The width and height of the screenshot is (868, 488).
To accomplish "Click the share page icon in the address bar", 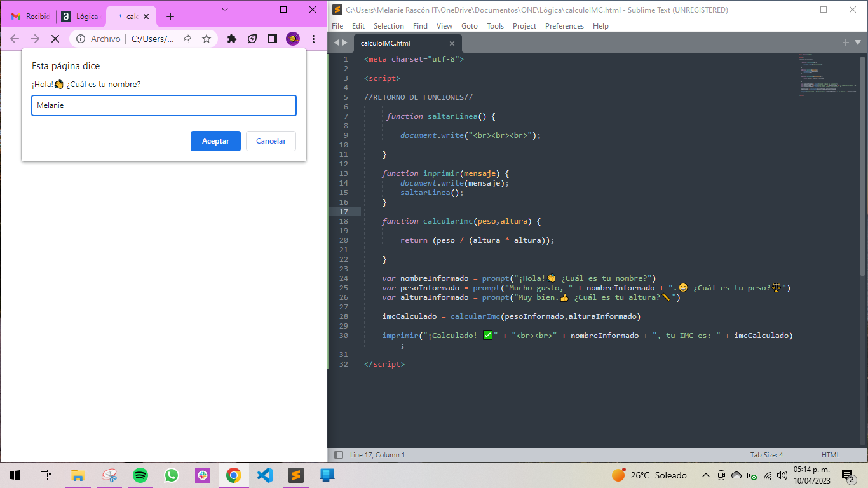I will click(x=186, y=39).
